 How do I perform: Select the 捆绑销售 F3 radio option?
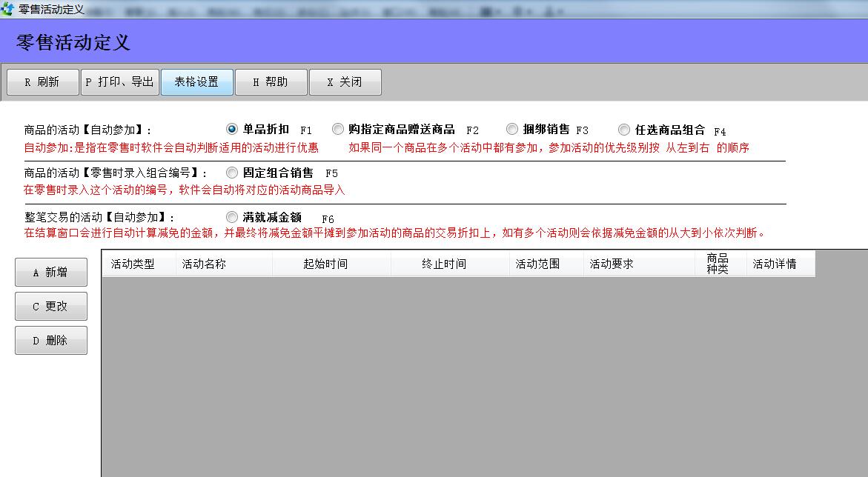coord(512,129)
